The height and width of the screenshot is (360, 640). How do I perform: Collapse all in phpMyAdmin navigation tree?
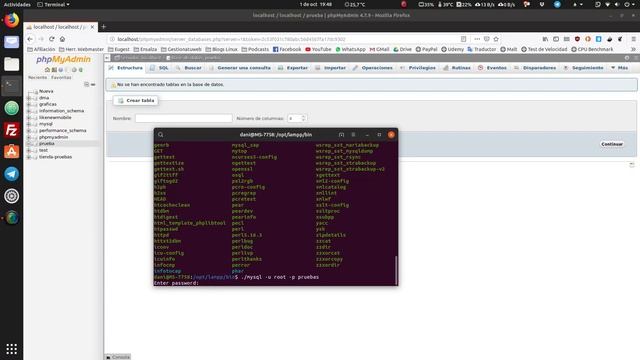(x=87, y=84)
